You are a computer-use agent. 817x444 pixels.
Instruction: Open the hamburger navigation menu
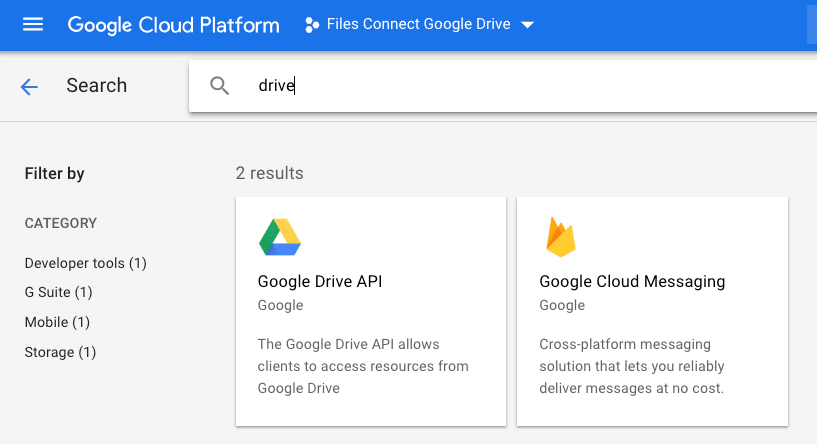33,24
